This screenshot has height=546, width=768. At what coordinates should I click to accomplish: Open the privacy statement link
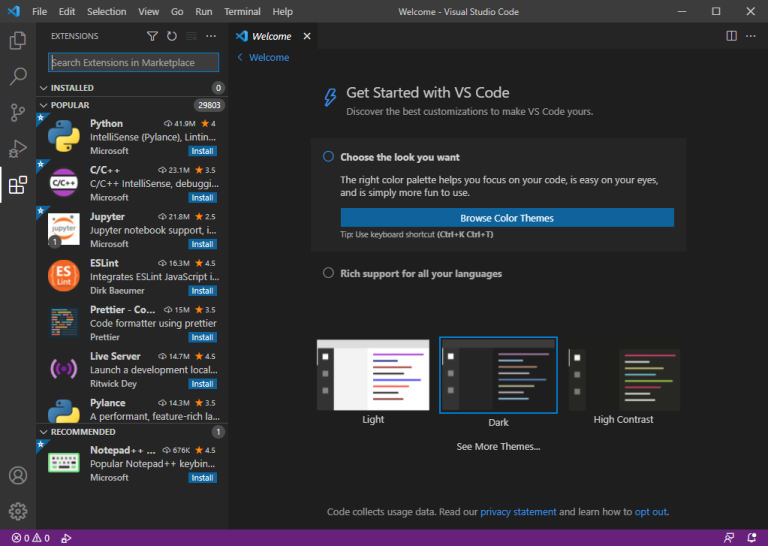click(x=518, y=512)
